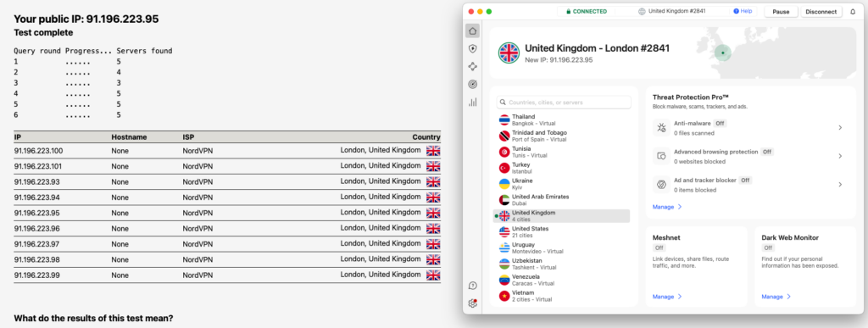Click the Pause button
868x328 pixels.
coord(781,12)
